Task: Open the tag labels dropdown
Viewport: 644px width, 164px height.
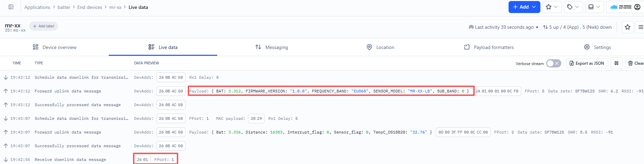Action: click(573, 7)
